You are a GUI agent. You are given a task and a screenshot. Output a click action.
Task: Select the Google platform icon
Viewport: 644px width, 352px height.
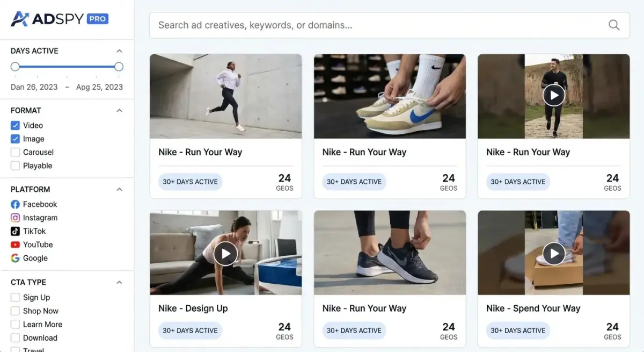coord(15,258)
